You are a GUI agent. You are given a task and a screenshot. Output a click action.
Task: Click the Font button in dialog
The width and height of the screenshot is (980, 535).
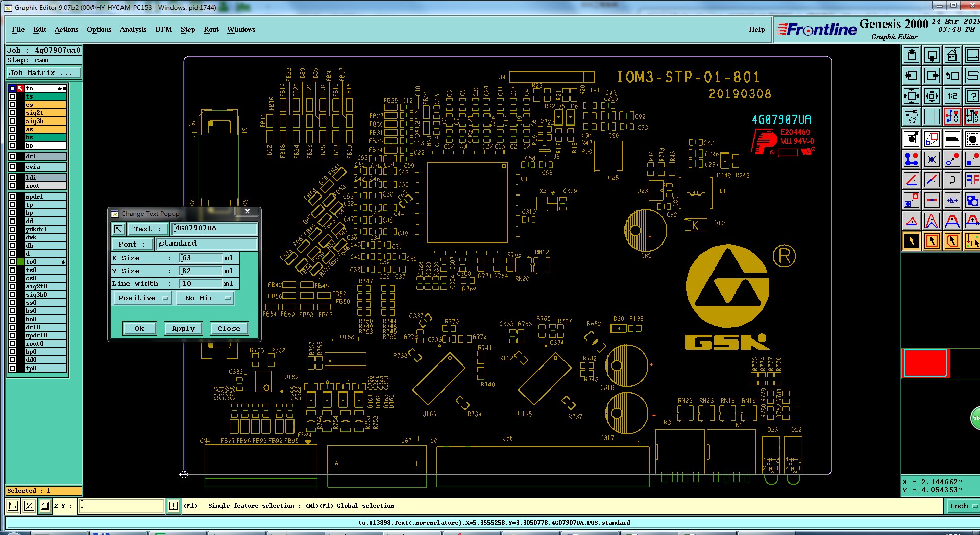[x=132, y=245]
